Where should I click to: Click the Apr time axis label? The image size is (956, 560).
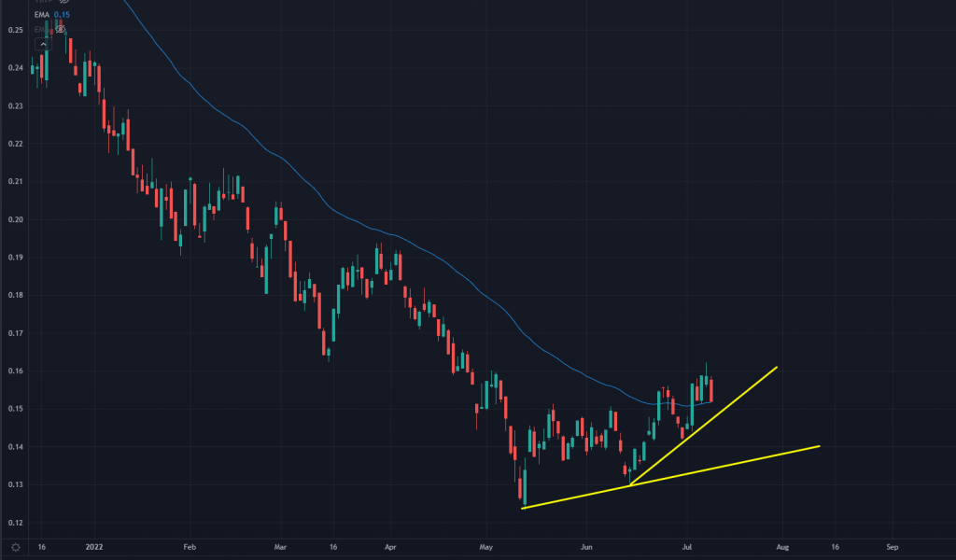(390, 547)
